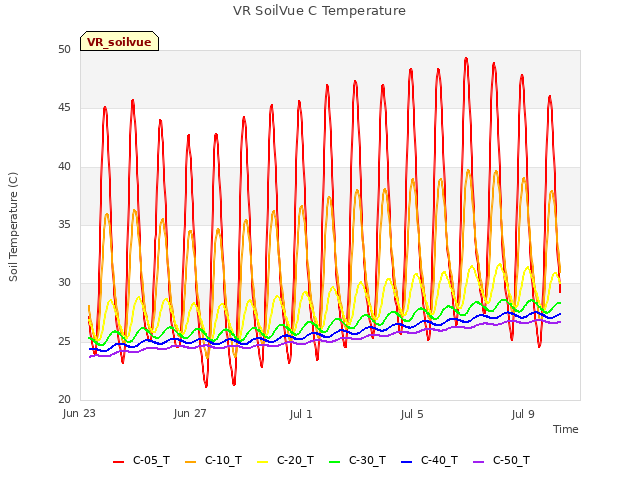Click the C-50_T purple legend swatch
Viewport: 640px width, 480px height.
tap(478, 462)
